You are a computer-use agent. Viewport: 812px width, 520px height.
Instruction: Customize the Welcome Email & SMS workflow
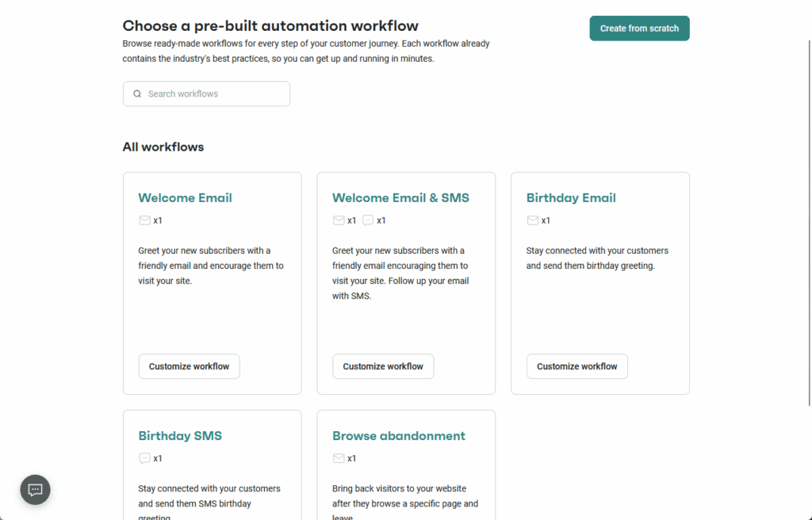(x=383, y=366)
